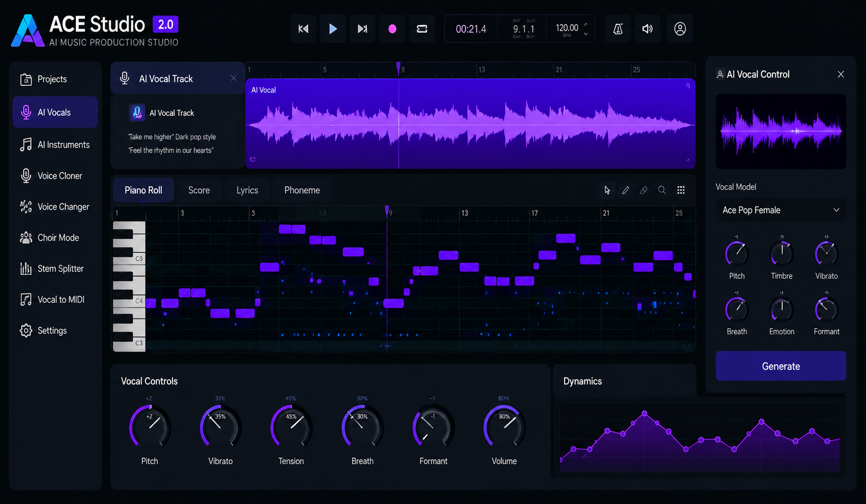Click the AI Vocal Control panel header icon

[x=720, y=74]
